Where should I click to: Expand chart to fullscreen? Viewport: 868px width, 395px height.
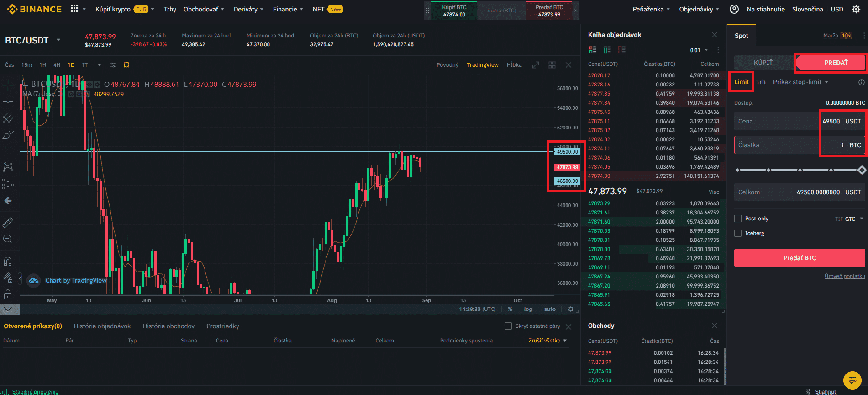click(536, 65)
